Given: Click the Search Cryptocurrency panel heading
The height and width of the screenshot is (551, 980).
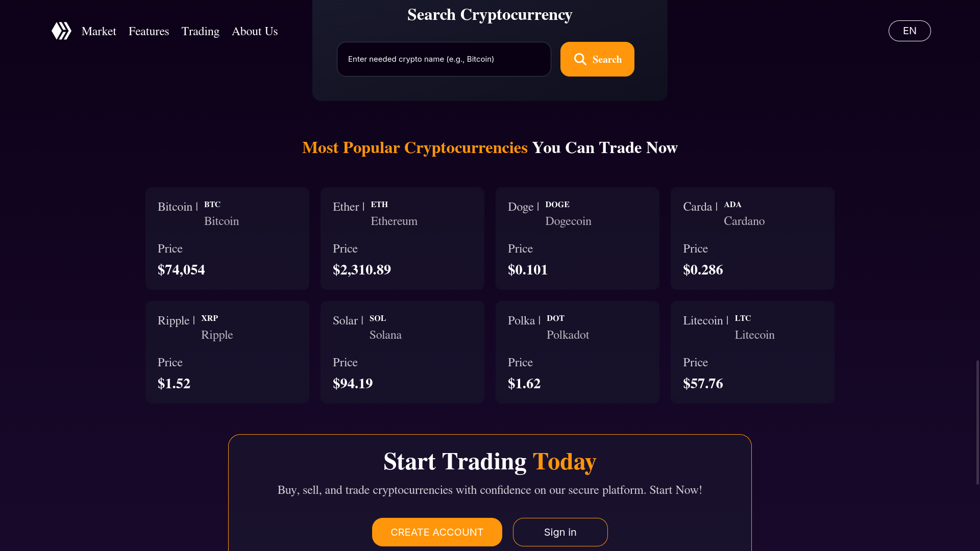Looking at the screenshot, I should click(x=489, y=15).
